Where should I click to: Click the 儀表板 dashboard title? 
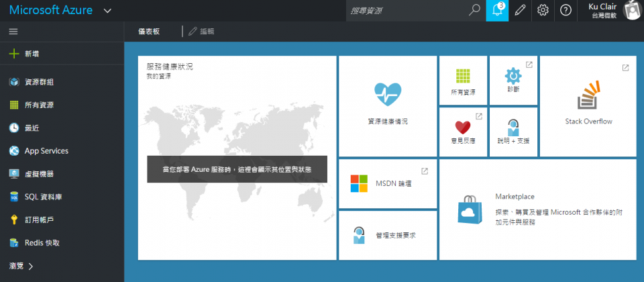pos(149,32)
